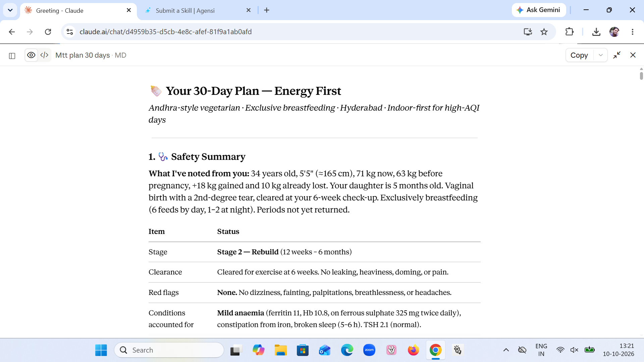Open the clock showing 13:21
This screenshot has height=362, width=644.
tap(618, 350)
